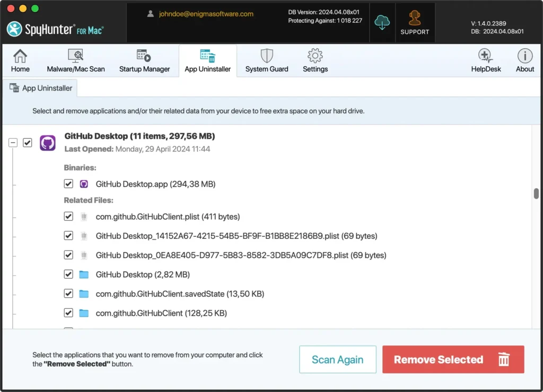Click the Related Files: section heading
Screen dimensions: 543x392
point(89,200)
